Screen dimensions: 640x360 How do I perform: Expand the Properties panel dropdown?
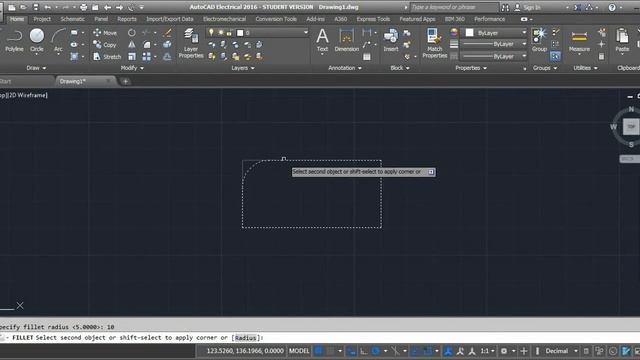click(471, 68)
